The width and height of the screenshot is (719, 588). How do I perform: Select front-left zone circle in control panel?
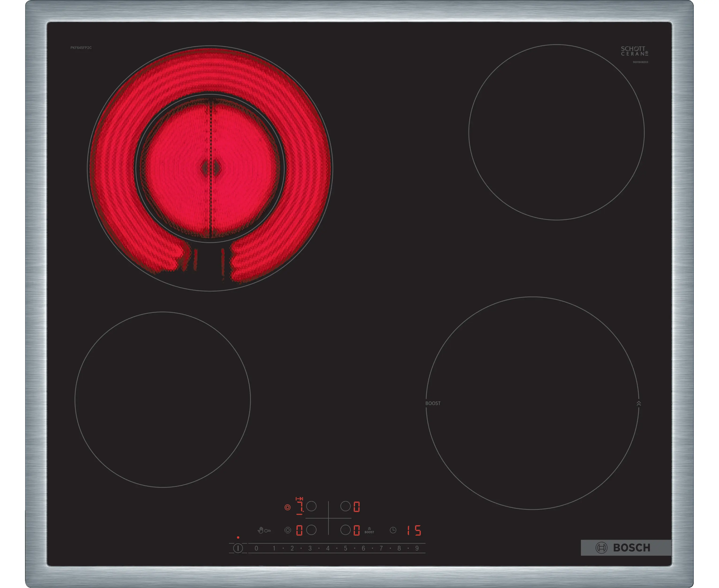311,530
